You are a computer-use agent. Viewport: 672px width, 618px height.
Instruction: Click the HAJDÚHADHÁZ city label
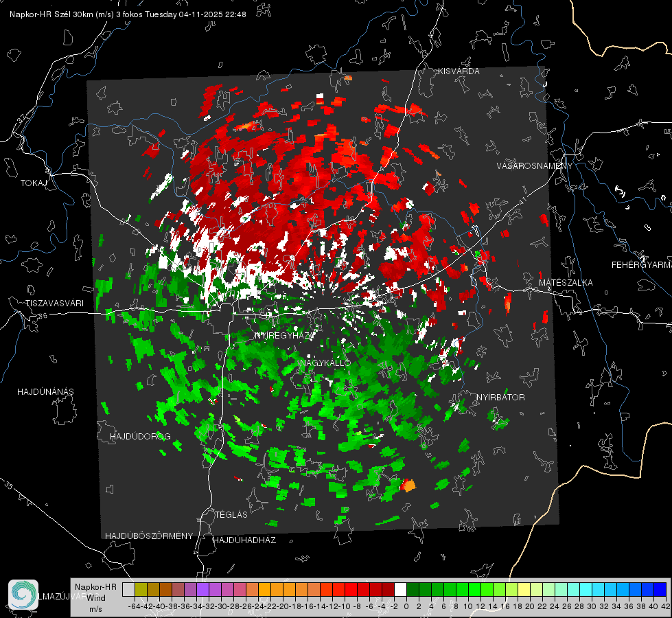point(245,540)
